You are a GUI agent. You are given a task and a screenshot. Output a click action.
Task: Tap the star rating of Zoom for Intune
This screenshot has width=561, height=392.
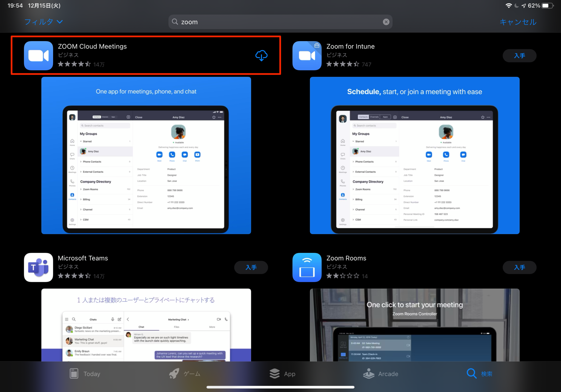343,64
